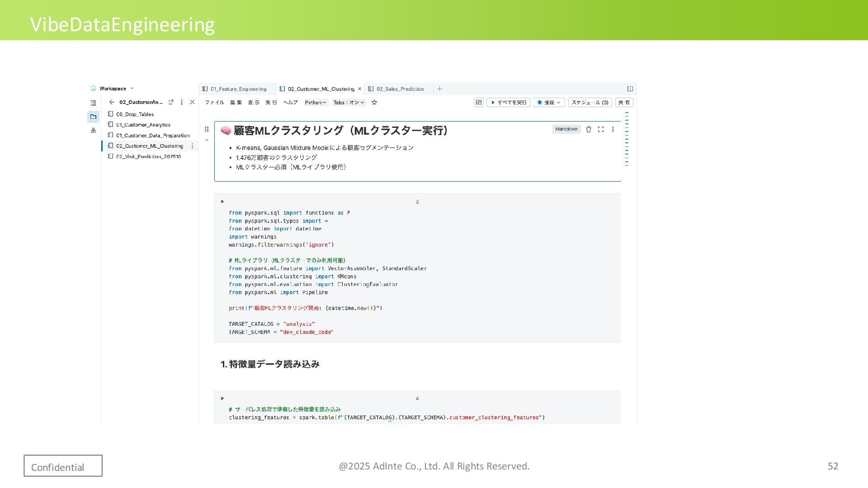The image size is (868, 488).
Task: Toggle the Tabs: オン setting
Action: coord(349,103)
